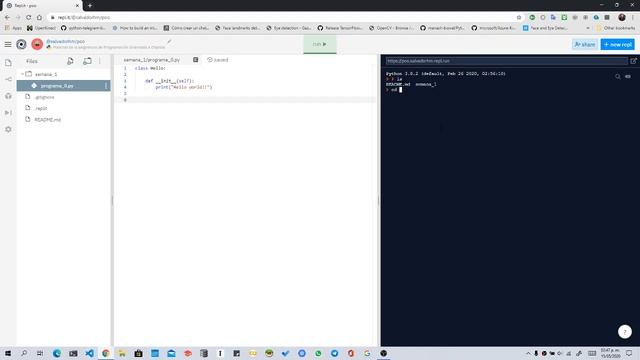Open Windows Start menu

pyautogui.click(x=8, y=353)
